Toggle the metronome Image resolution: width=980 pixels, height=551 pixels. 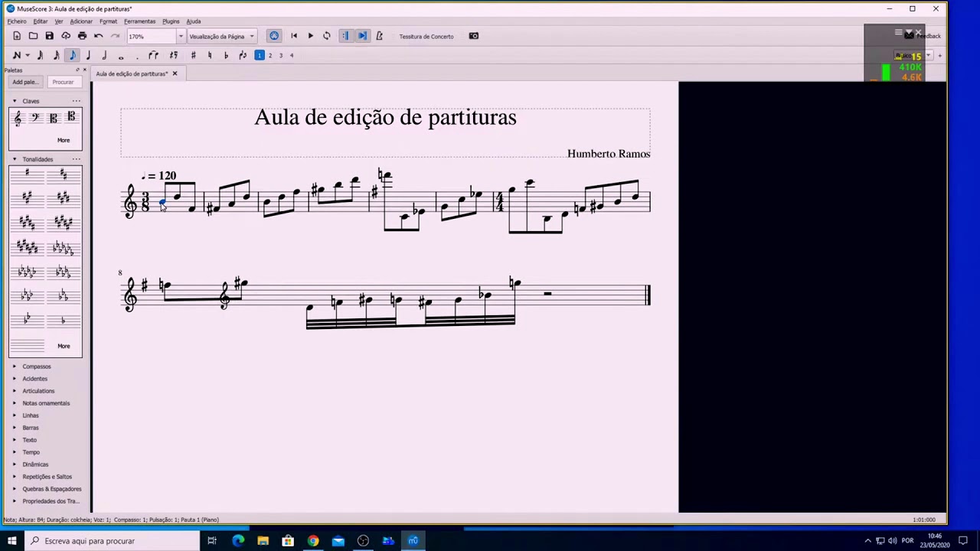[379, 36]
